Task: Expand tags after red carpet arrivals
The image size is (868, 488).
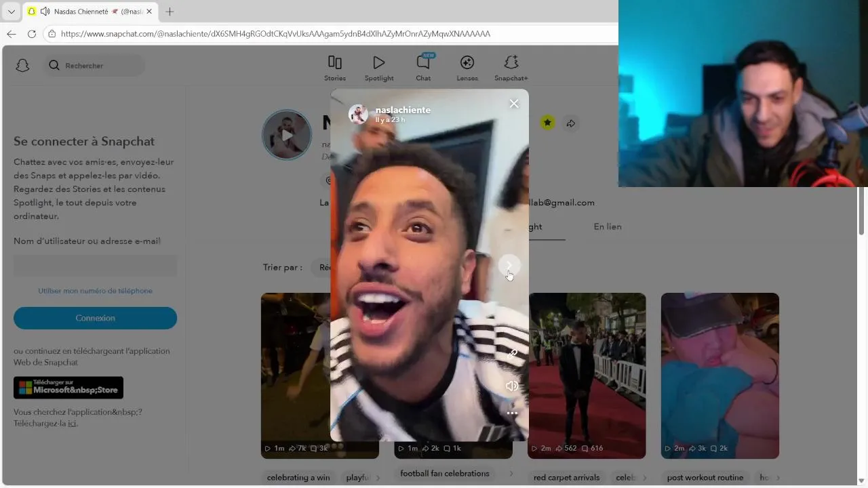Action: [644, 478]
